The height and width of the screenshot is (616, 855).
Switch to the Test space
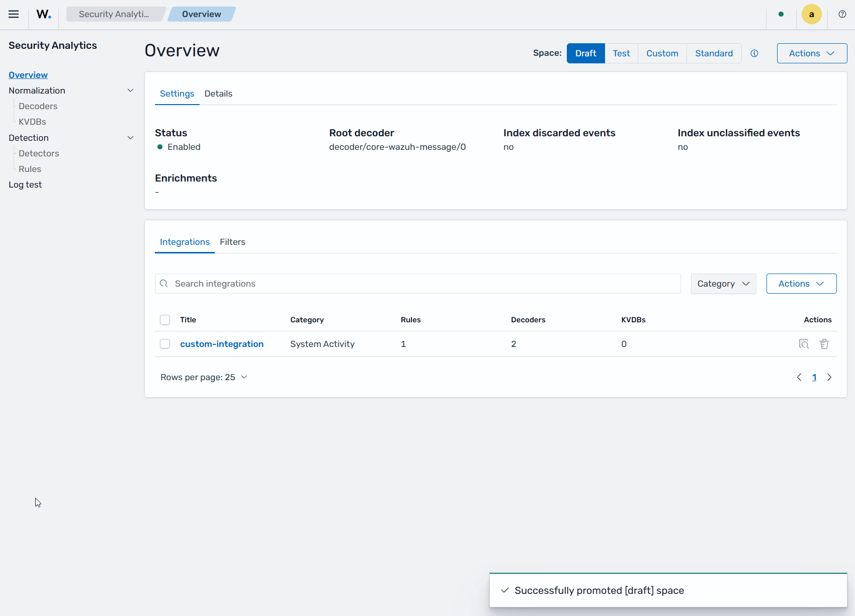[x=621, y=53]
